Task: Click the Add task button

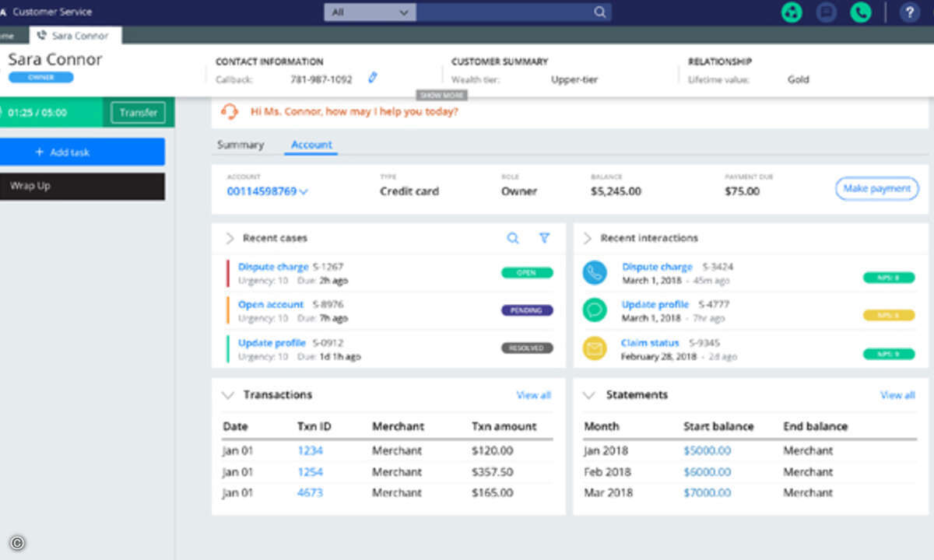Action: click(83, 152)
